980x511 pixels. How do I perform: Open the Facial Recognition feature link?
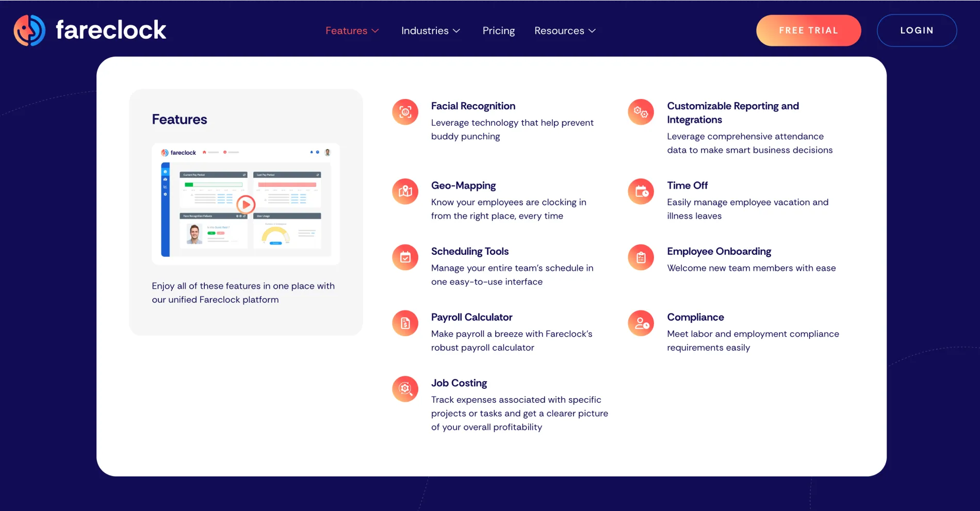473,106
